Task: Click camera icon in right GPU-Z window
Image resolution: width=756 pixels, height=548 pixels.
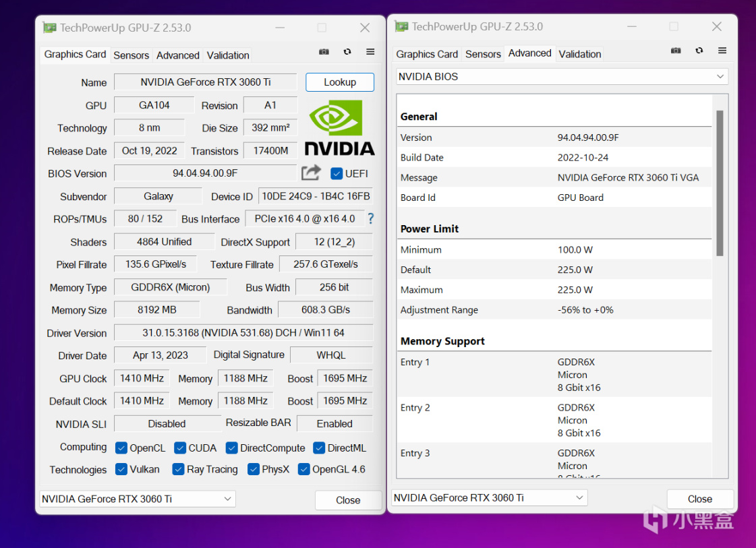Action: tap(676, 51)
